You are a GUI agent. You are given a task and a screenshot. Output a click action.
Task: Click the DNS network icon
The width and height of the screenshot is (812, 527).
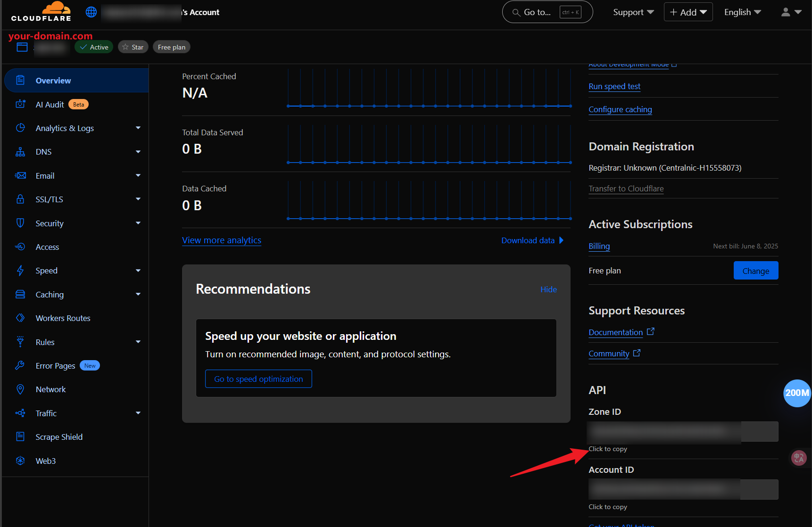pos(20,152)
